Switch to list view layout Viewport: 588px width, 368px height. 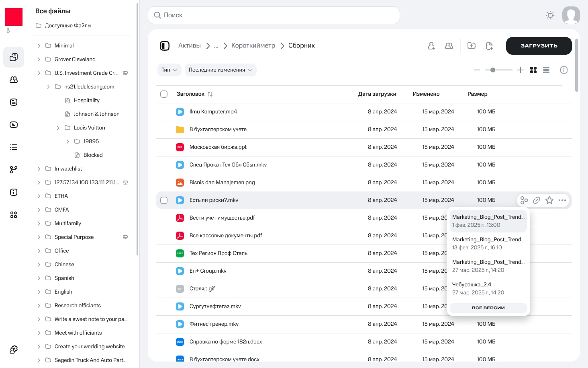pyautogui.click(x=546, y=70)
